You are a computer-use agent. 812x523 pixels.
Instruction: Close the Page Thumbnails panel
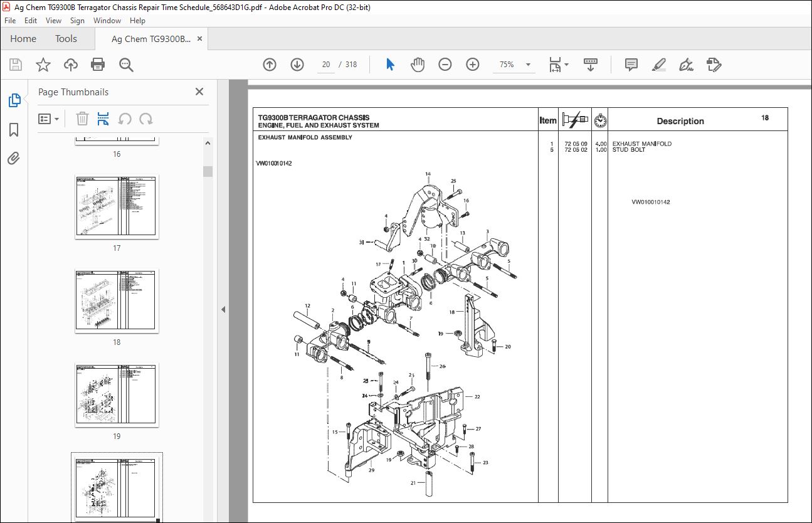pyautogui.click(x=199, y=92)
